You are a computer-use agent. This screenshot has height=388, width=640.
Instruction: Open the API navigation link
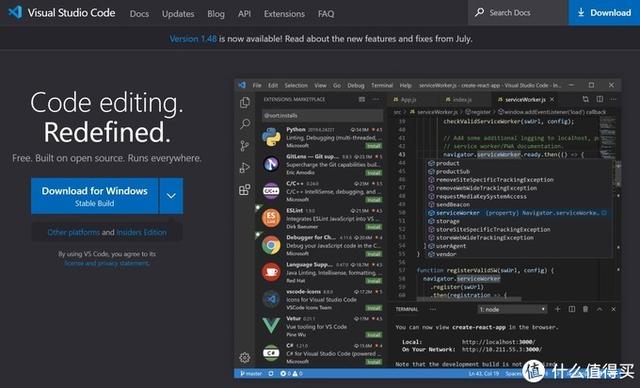click(244, 14)
